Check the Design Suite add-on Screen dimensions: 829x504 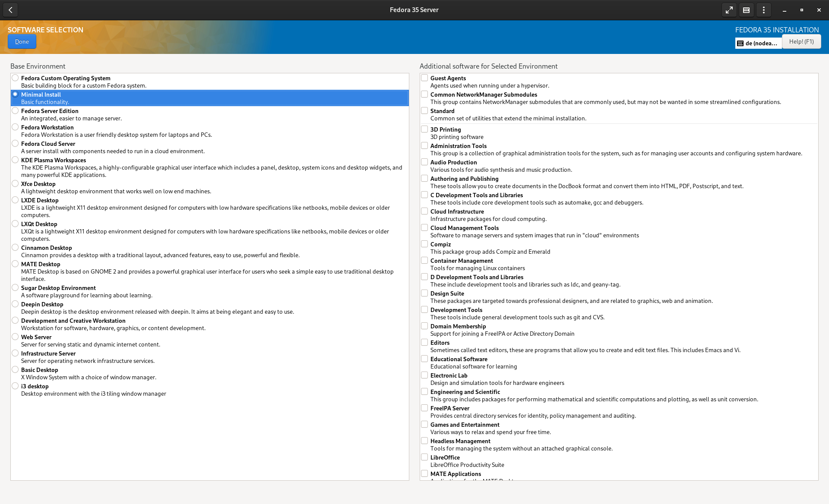point(424,293)
